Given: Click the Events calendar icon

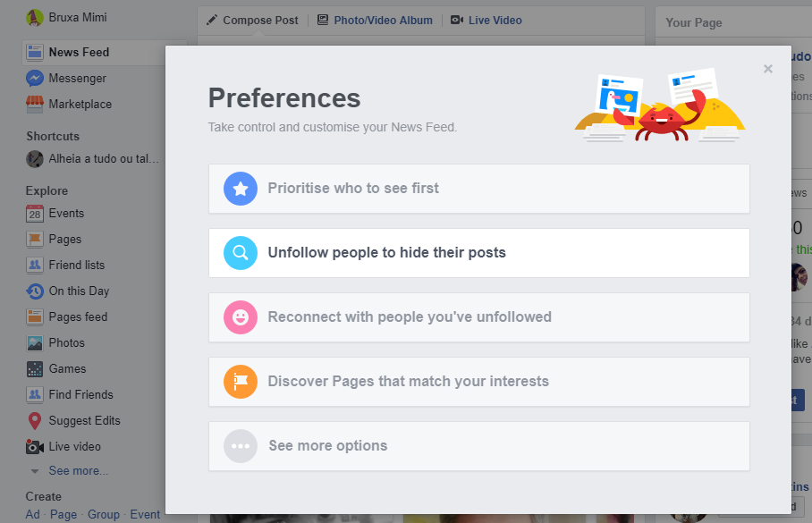Looking at the screenshot, I should coord(35,214).
